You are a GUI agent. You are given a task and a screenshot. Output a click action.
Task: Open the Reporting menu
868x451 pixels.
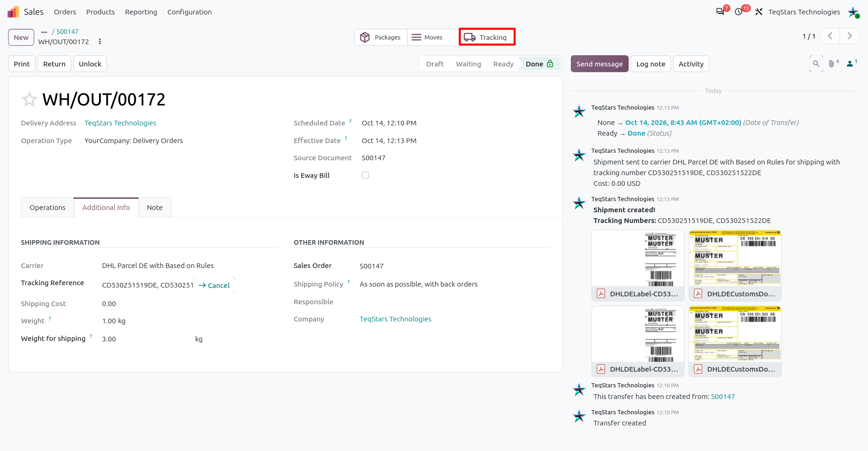coord(141,12)
